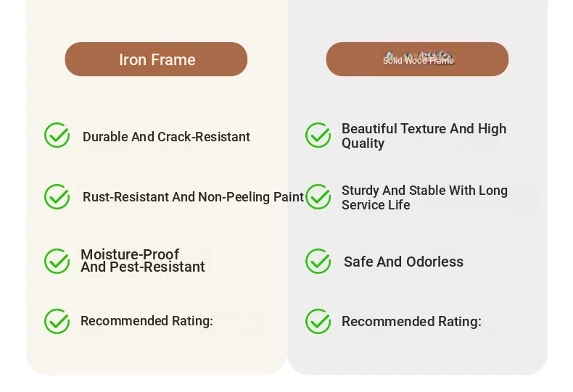Select the Moisture-Proof And Pest-Resistant text
573x392 pixels.
pyautogui.click(x=142, y=261)
